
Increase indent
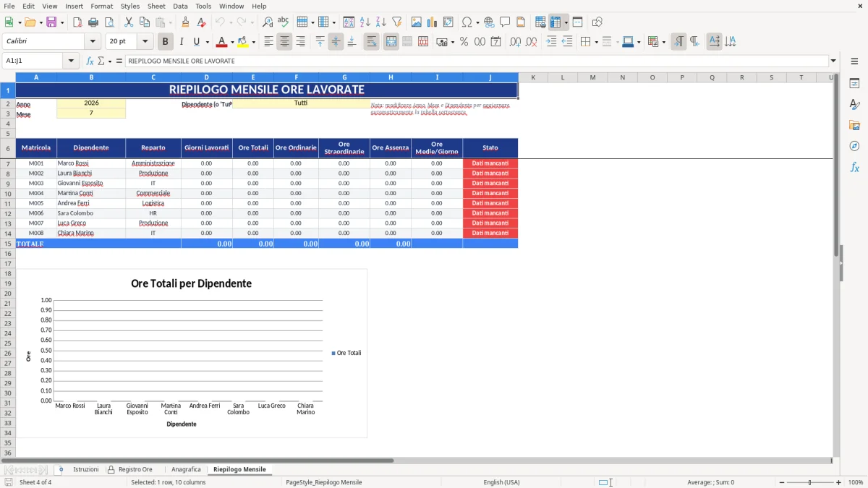pos(551,42)
